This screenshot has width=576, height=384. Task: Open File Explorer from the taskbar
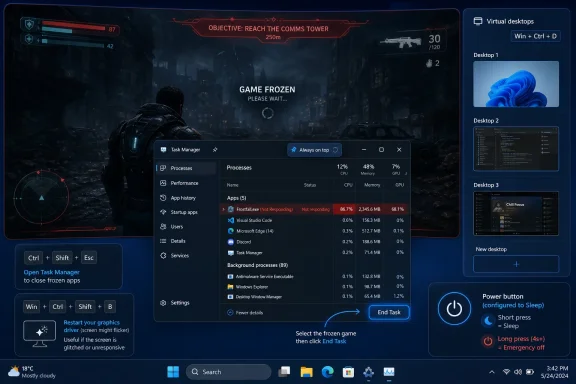tap(306, 372)
